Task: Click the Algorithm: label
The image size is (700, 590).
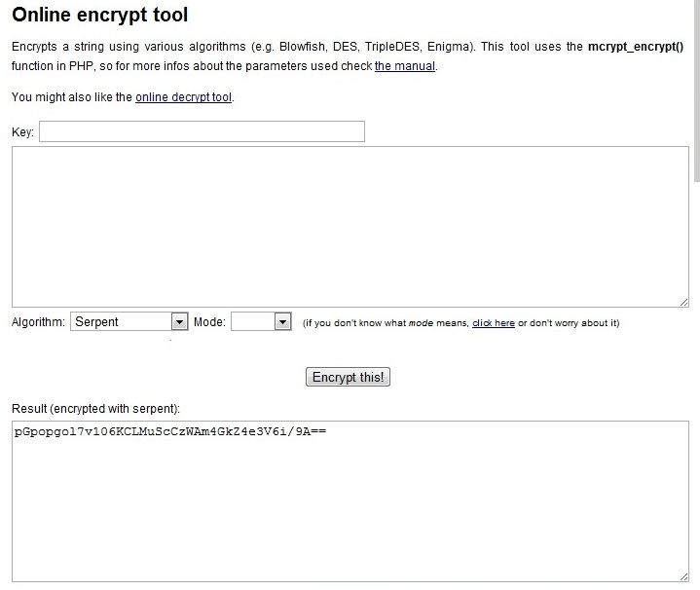Action: [38, 322]
